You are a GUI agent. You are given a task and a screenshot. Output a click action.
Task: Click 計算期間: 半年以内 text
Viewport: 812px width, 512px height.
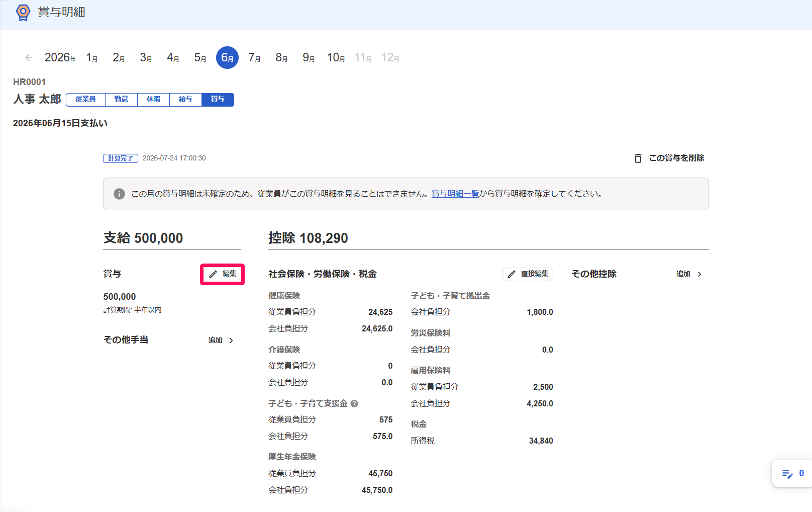133,310
